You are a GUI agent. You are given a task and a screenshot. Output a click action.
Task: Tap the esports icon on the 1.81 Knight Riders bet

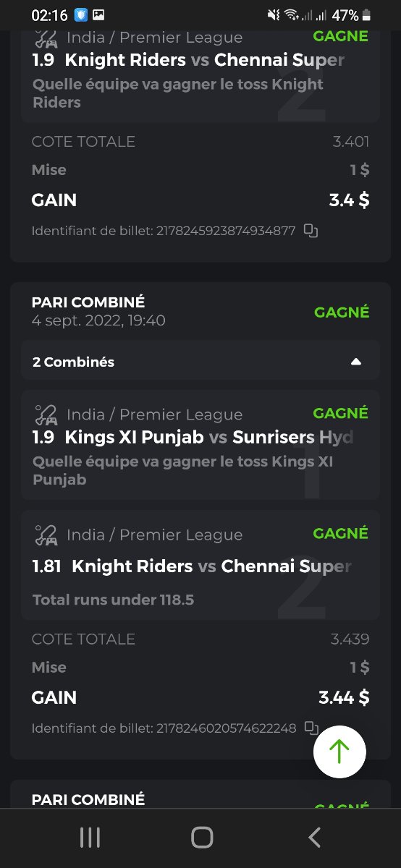click(46, 535)
